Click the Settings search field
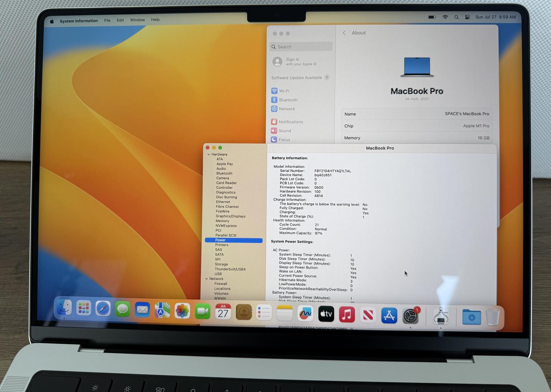 pyautogui.click(x=301, y=47)
